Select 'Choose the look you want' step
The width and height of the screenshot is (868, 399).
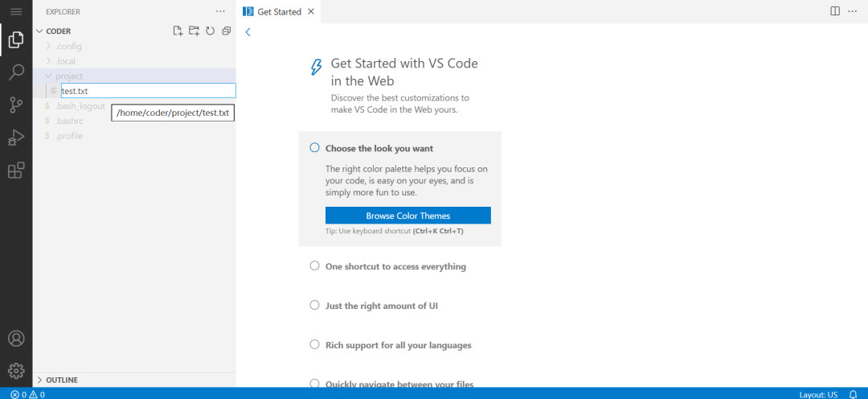click(x=379, y=148)
